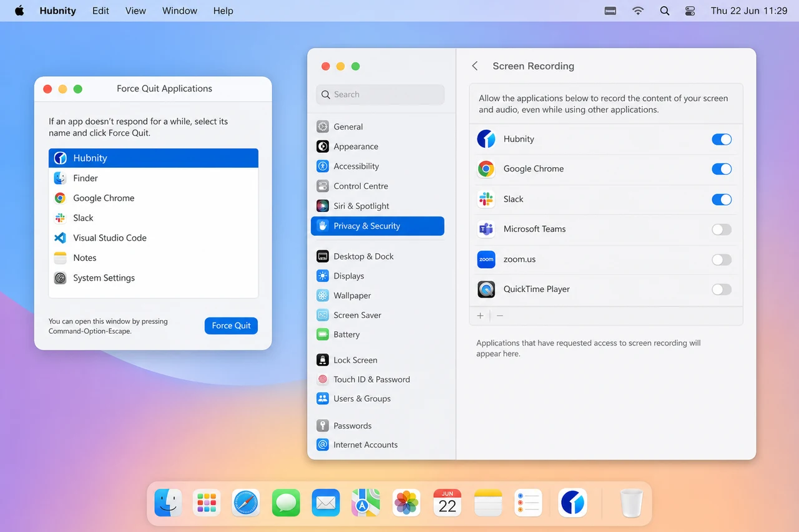Go back from Screen Recording pane

tap(475, 66)
